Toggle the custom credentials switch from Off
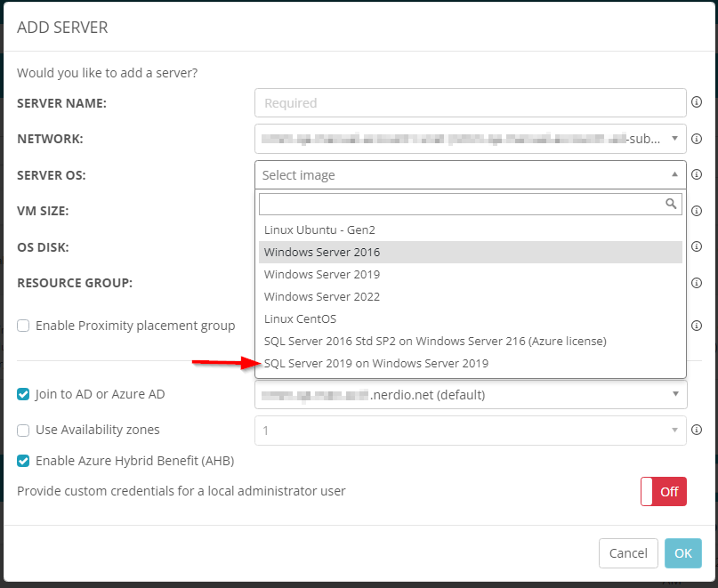The width and height of the screenshot is (718, 588). click(x=663, y=491)
